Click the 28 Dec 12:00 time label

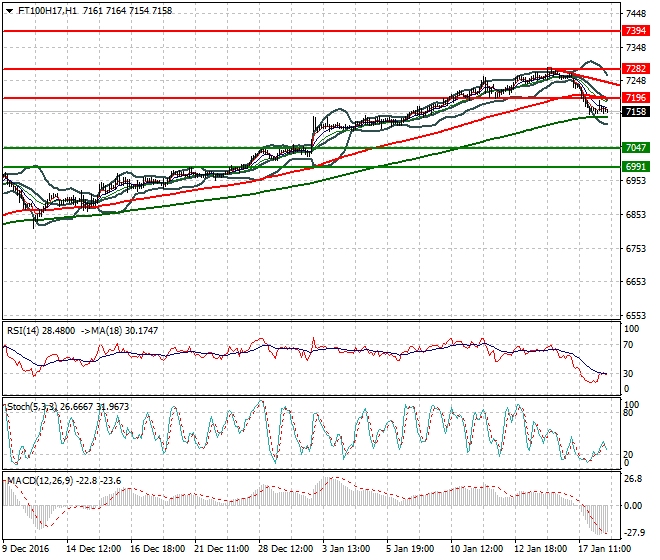285,549
